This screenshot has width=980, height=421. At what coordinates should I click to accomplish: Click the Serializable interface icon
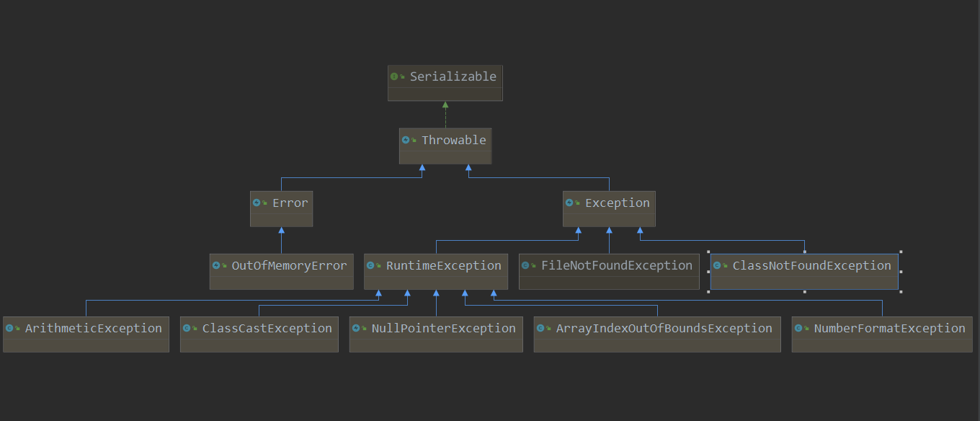tap(394, 76)
